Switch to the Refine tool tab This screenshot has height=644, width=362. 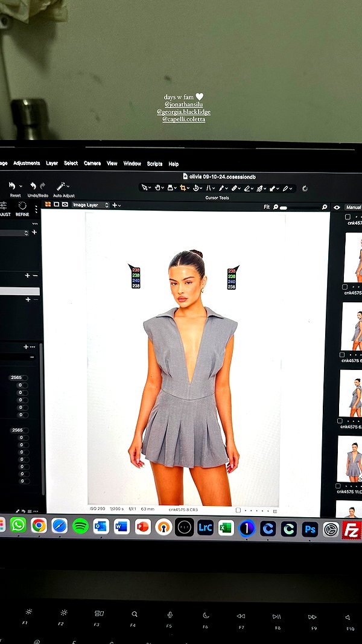(x=22, y=209)
